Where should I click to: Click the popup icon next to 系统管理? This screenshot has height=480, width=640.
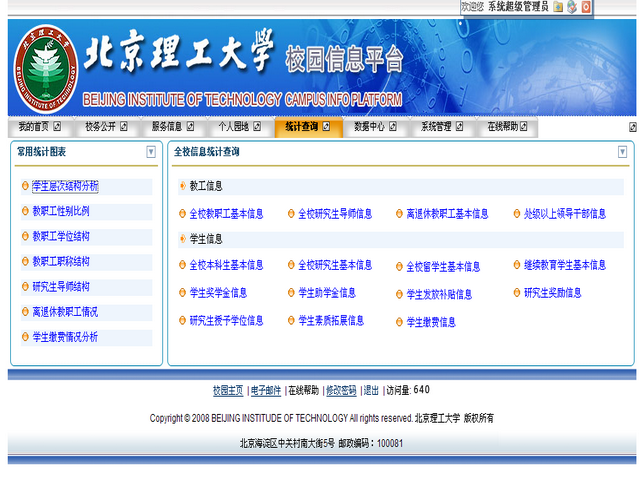pyautogui.click(x=460, y=127)
